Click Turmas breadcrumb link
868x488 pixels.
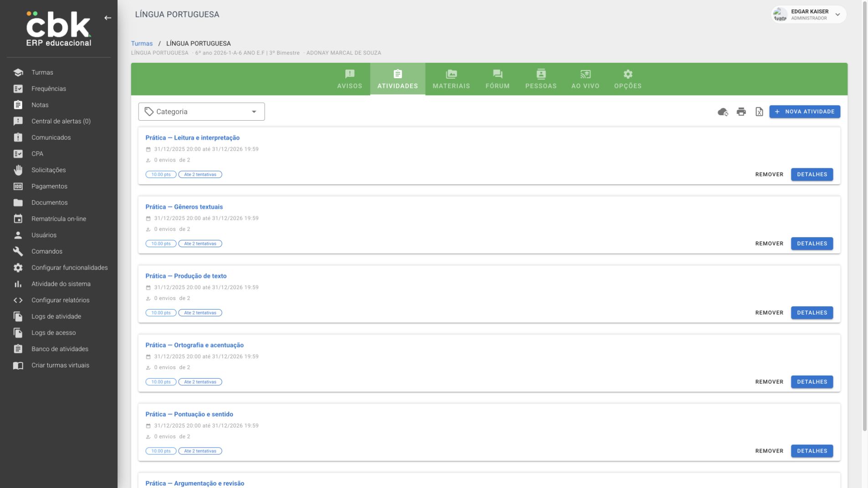142,43
